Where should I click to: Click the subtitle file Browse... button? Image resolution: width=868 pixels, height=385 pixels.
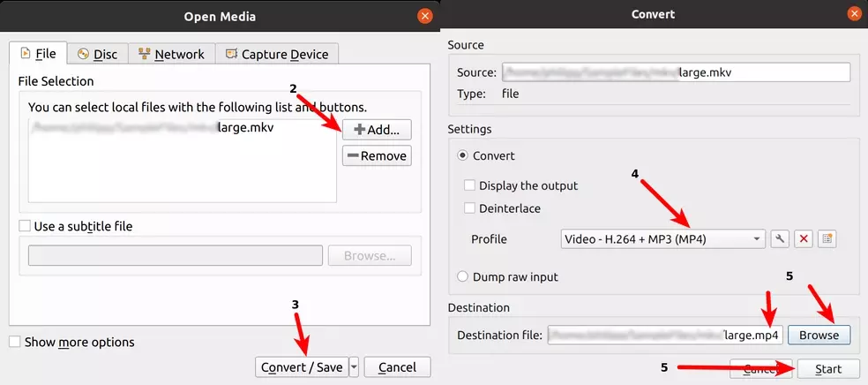click(370, 255)
